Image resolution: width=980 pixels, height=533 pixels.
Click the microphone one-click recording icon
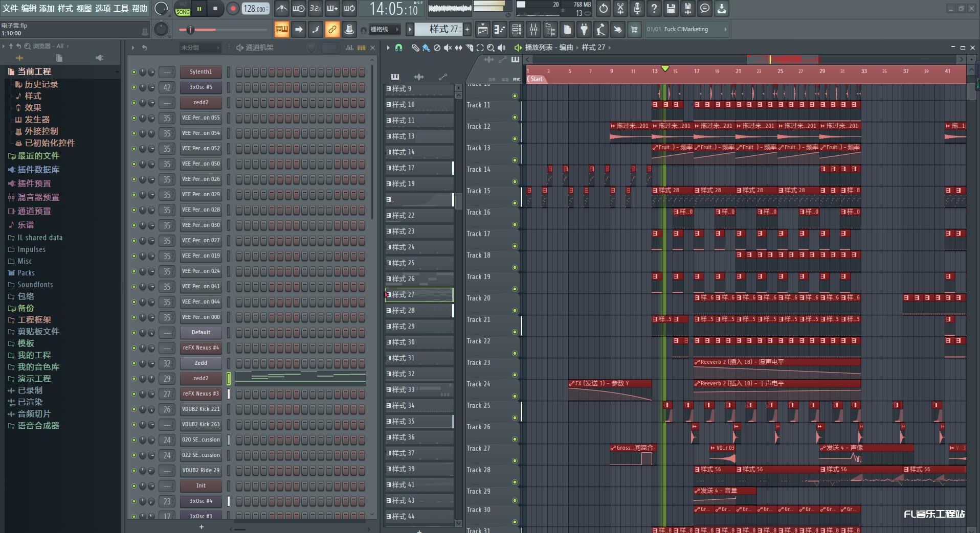pyautogui.click(x=637, y=8)
